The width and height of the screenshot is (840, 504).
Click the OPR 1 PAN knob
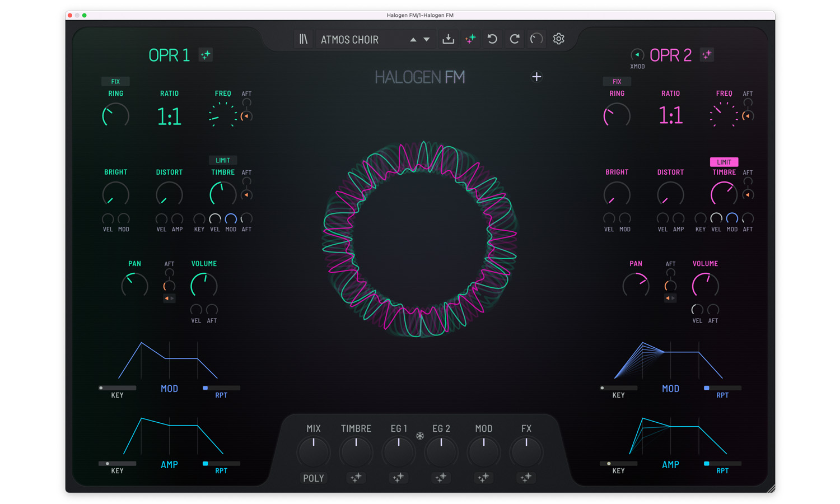coord(134,286)
